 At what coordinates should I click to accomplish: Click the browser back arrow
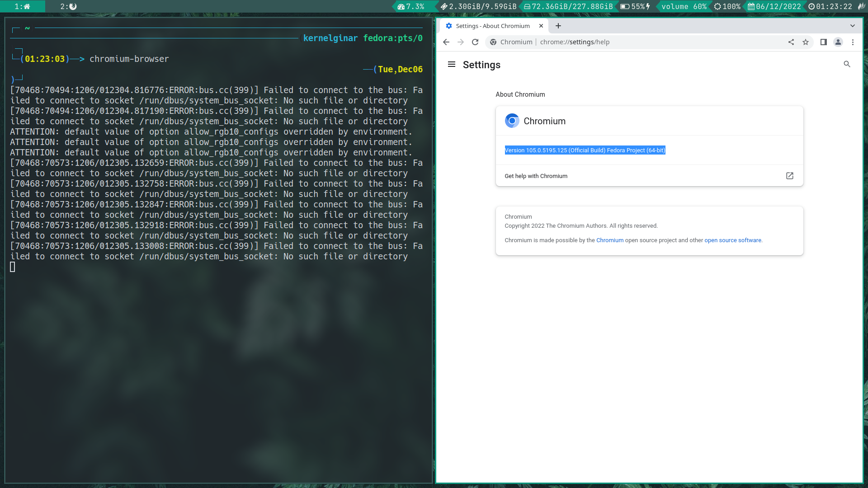(446, 42)
